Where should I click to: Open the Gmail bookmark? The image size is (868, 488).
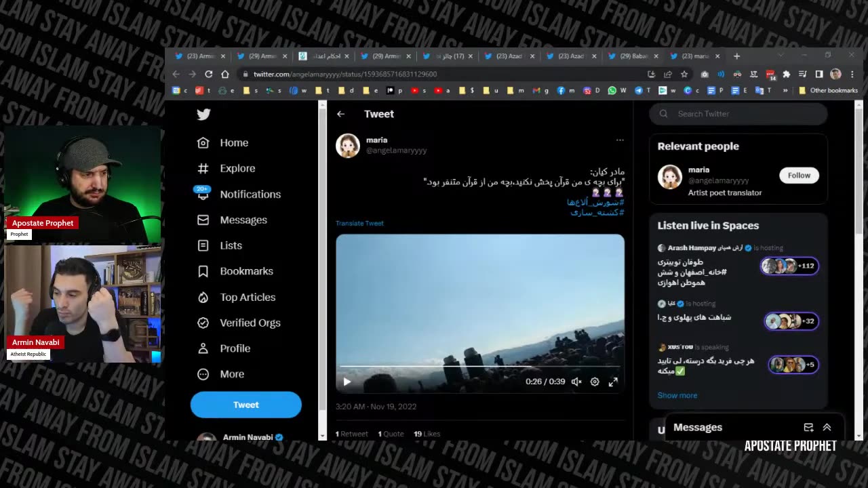click(540, 90)
